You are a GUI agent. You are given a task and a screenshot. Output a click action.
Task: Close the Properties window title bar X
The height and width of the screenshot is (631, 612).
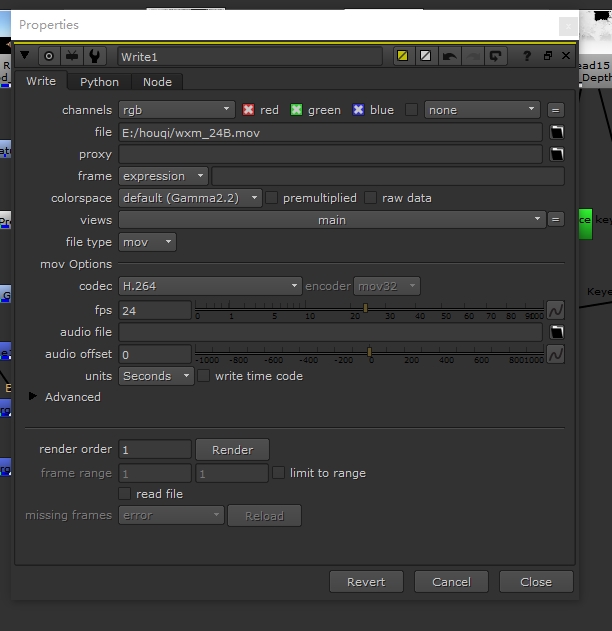[x=568, y=26]
